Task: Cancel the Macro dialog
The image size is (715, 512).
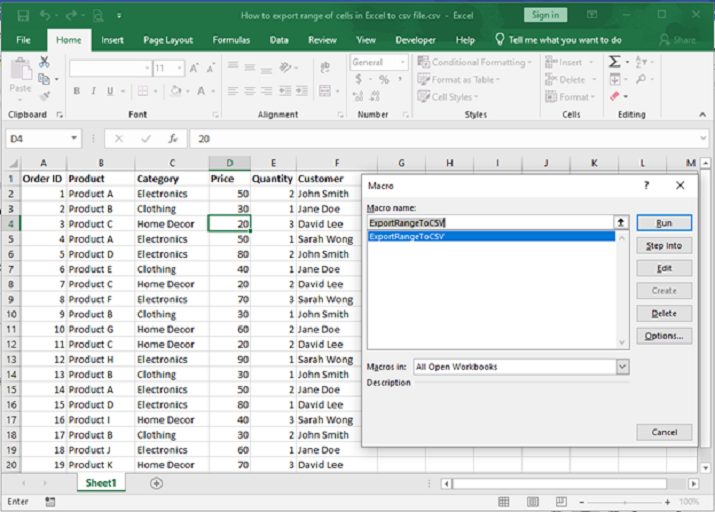Action: click(x=664, y=432)
